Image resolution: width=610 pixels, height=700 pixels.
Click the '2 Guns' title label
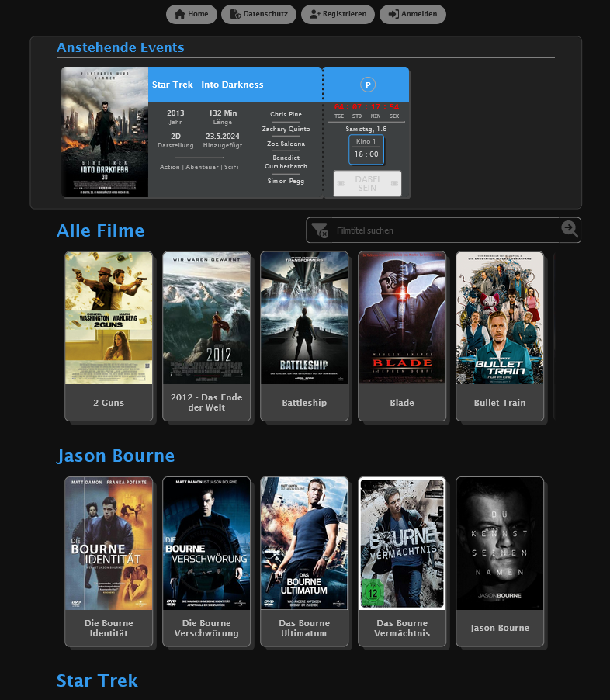coord(109,403)
